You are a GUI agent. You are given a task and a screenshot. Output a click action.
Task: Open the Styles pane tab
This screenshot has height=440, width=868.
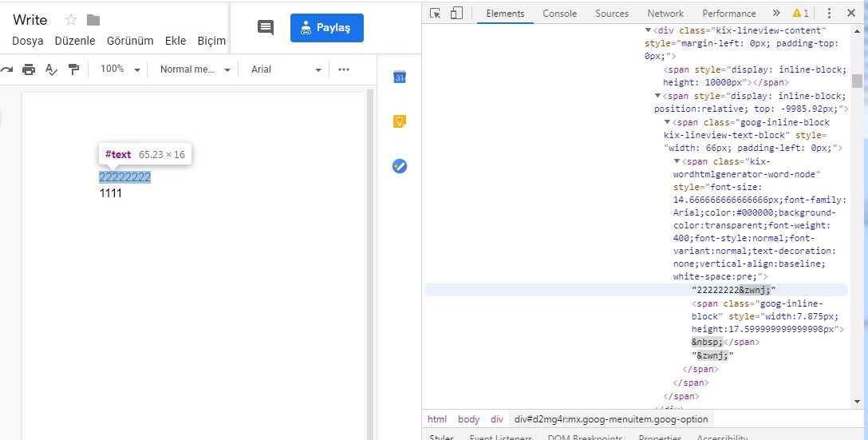442,437
